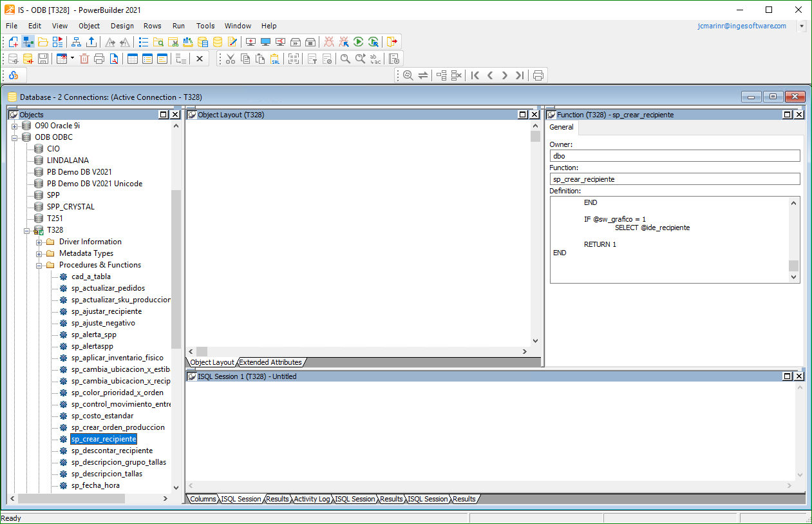Click the yellow Open folder toolbar icon

point(43,42)
